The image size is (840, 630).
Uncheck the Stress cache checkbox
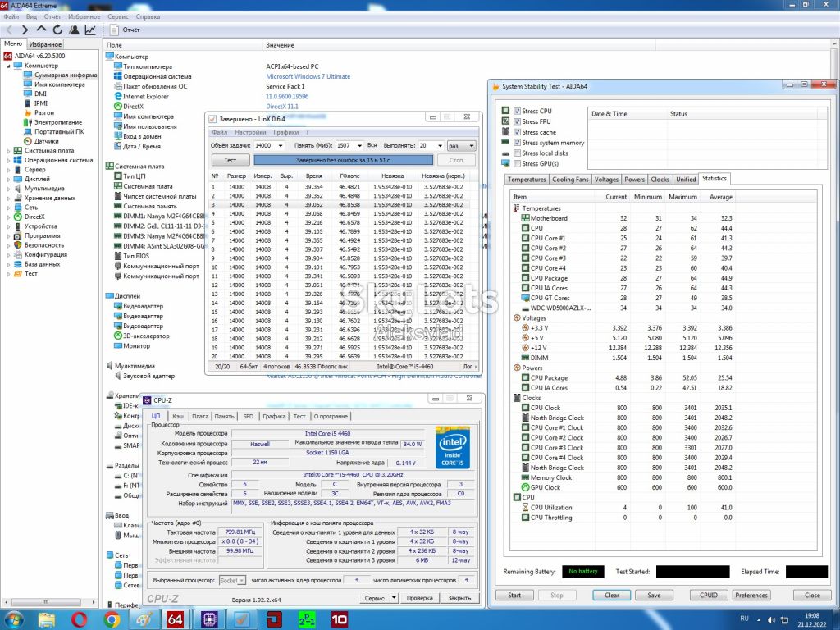point(517,132)
